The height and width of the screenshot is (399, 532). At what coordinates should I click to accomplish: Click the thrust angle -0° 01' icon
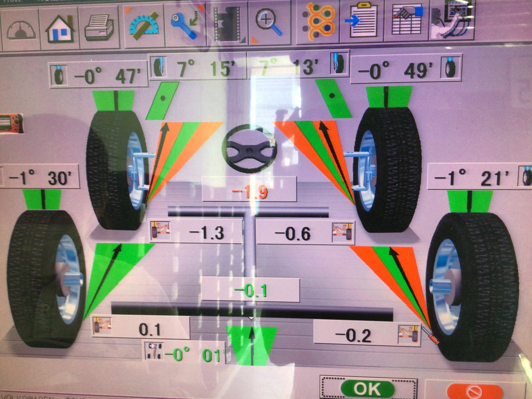[x=155, y=351]
